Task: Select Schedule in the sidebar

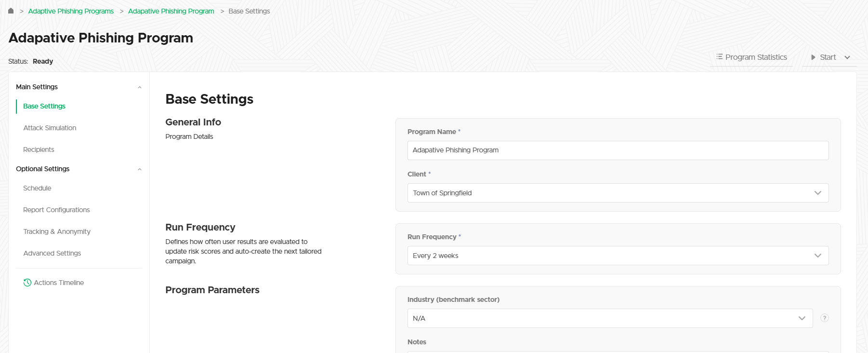Action: click(37, 188)
